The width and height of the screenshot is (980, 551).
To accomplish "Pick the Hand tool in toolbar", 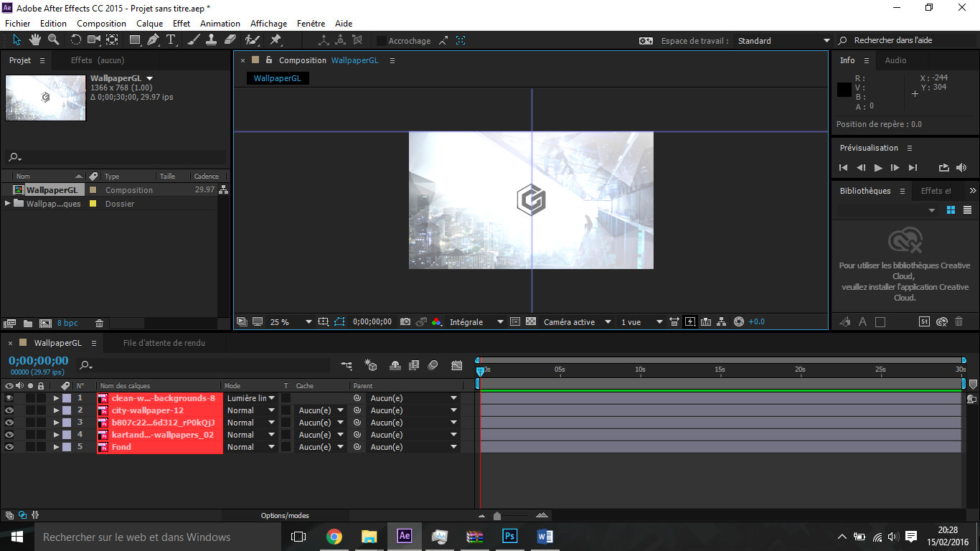I will pyautogui.click(x=34, y=40).
